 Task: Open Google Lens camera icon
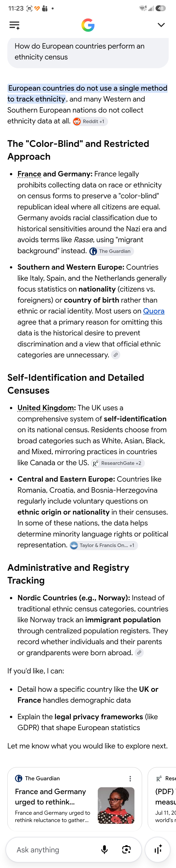pos(126,850)
